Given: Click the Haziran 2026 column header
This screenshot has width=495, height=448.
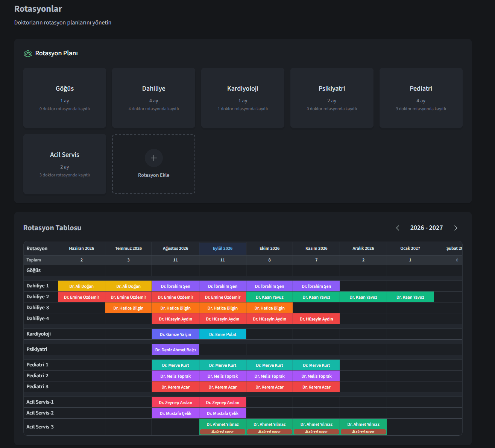Looking at the screenshot, I should coord(82,248).
